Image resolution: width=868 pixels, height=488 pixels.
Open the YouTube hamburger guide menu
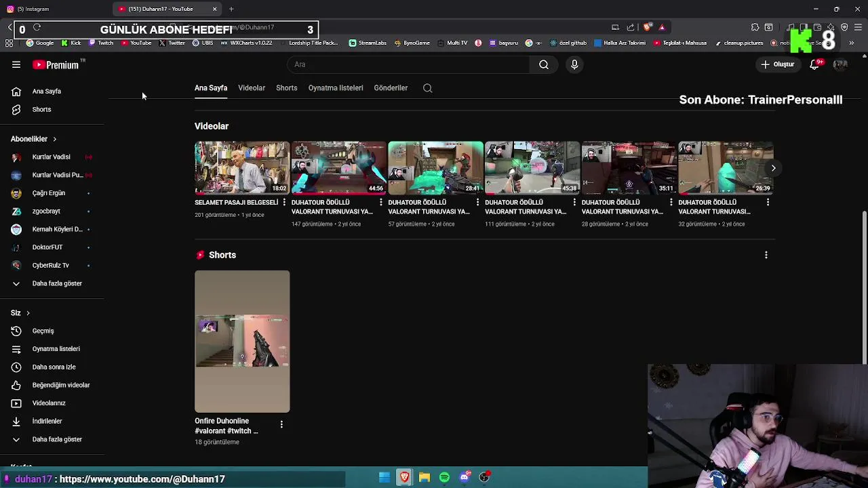click(x=16, y=64)
